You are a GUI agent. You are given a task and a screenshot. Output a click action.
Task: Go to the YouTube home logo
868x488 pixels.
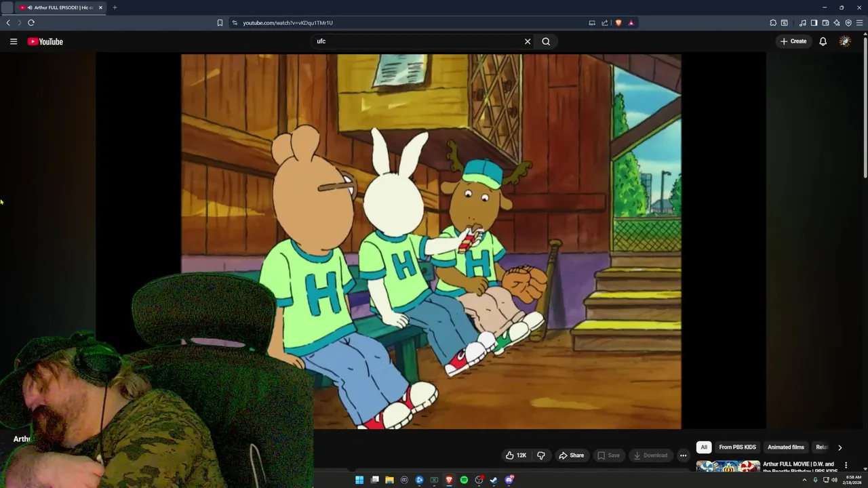coord(45,41)
